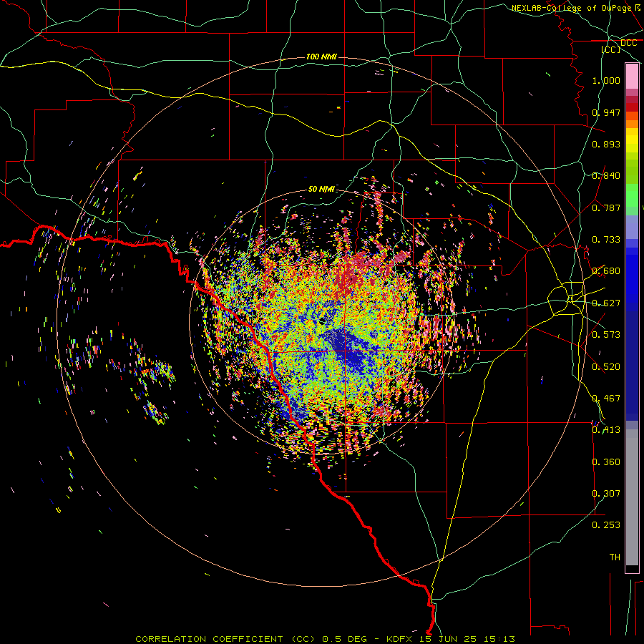Select the 0.840 scale value
This screenshot has width=644, height=644.
(x=606, y=176)
